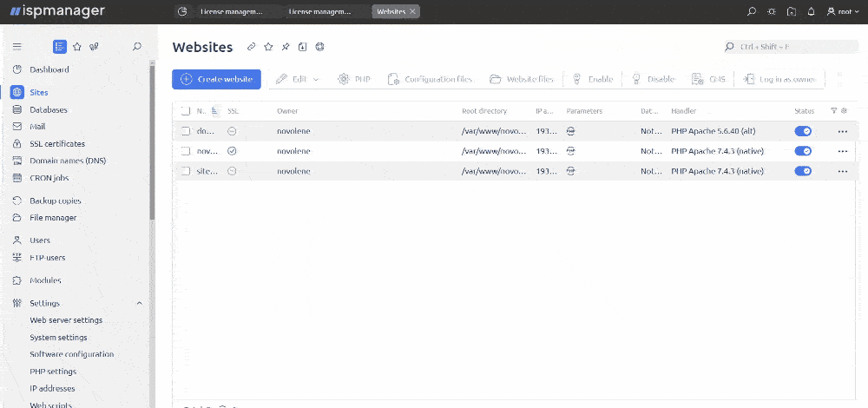Toggle status switch of second site row
The image size is (868, 408).
[803, 151]
